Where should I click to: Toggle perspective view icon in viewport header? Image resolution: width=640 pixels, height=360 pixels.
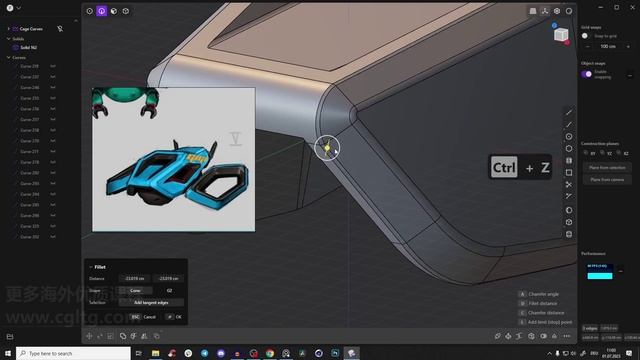pos(533,11)
